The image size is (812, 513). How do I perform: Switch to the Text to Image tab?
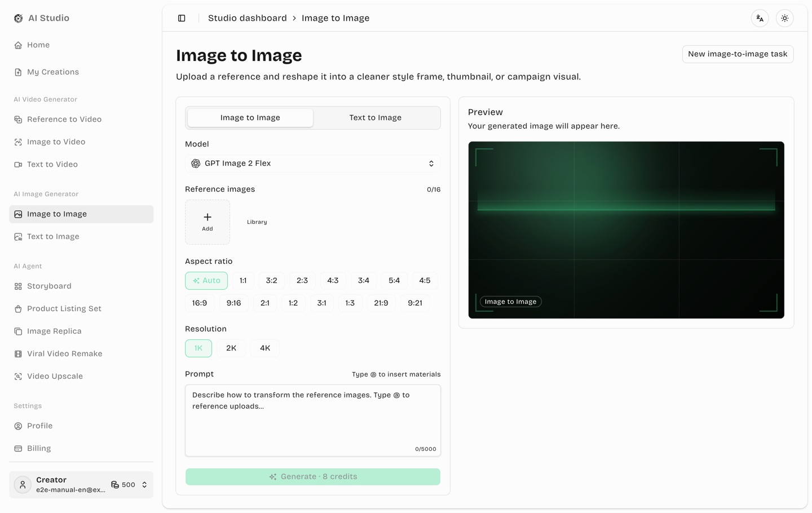376,118
